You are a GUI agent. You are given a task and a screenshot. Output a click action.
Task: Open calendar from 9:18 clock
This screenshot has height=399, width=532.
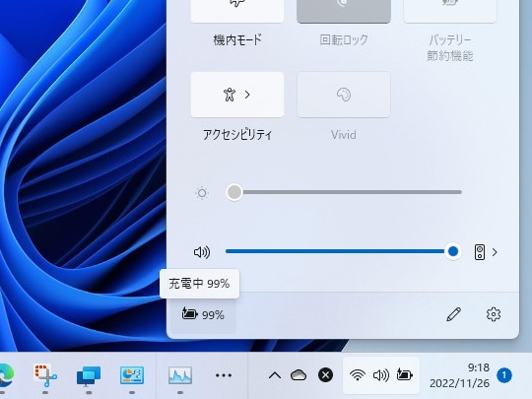coord(479,367)
